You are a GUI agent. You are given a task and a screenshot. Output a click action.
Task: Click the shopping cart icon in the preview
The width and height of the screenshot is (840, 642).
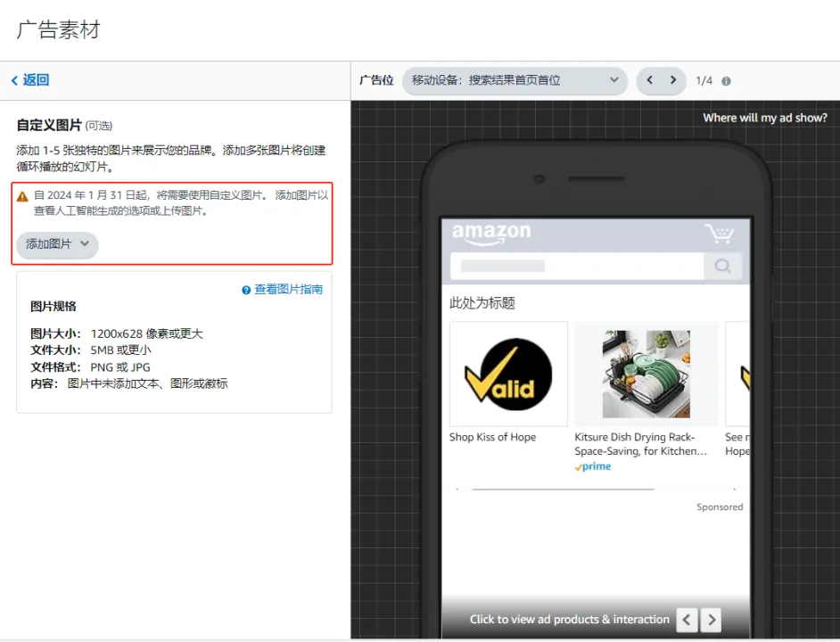pyautogui.click(x=719, y=233)
